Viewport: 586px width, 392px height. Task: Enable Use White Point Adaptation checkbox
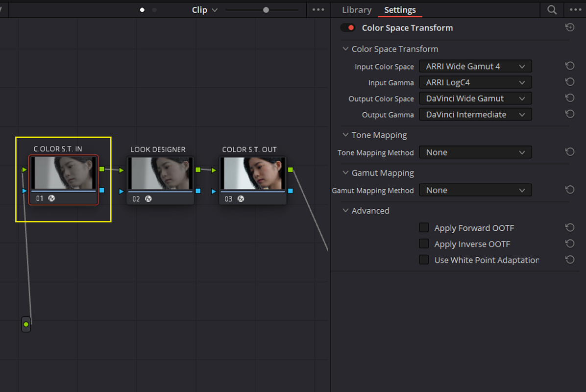(424, 260)
